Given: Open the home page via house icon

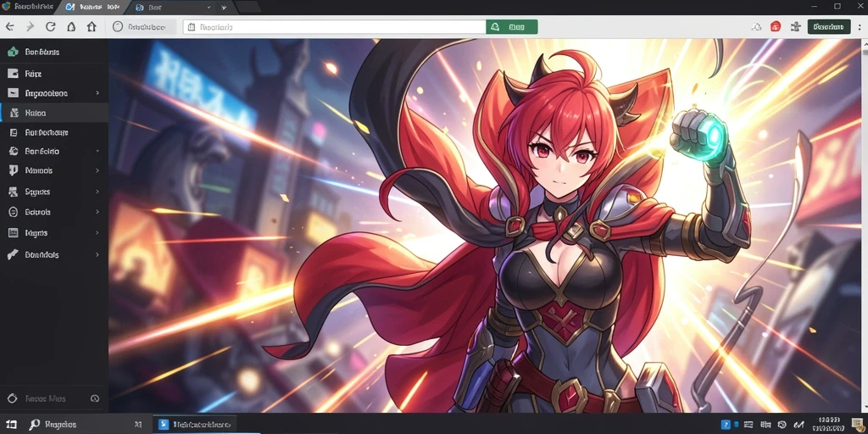Looking at the screenshot, I should [x=92, y=26].
